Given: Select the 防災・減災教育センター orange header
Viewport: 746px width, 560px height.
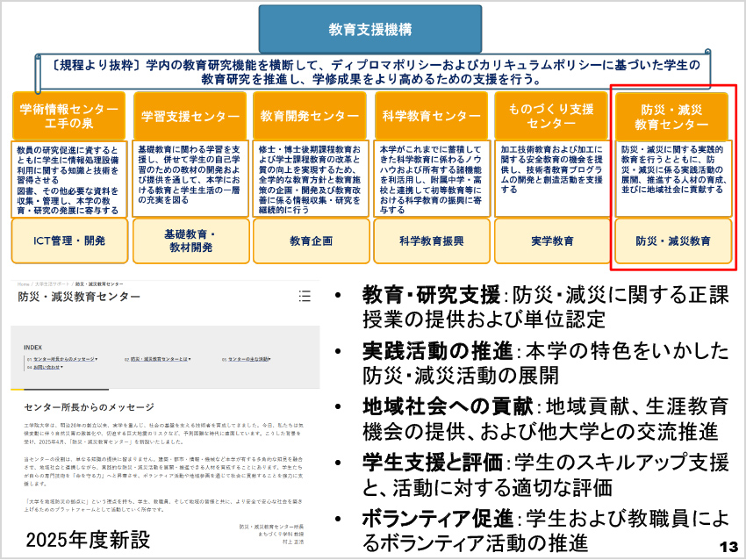Looking at the screenshot, I should tap(671, 116).
